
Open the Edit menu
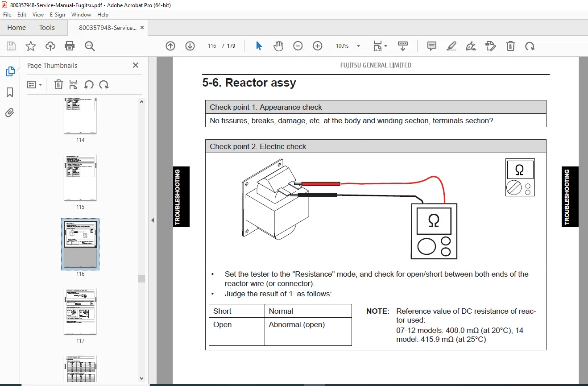[22, 14]
